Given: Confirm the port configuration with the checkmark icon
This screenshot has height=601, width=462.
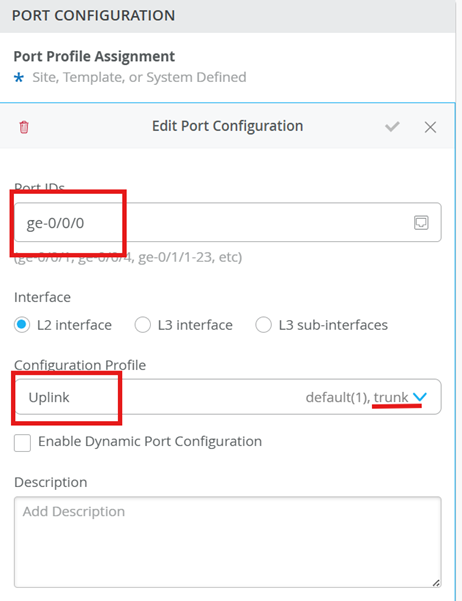Looking at the screenshot, I should pyautogui.click(x=392, y=126).
